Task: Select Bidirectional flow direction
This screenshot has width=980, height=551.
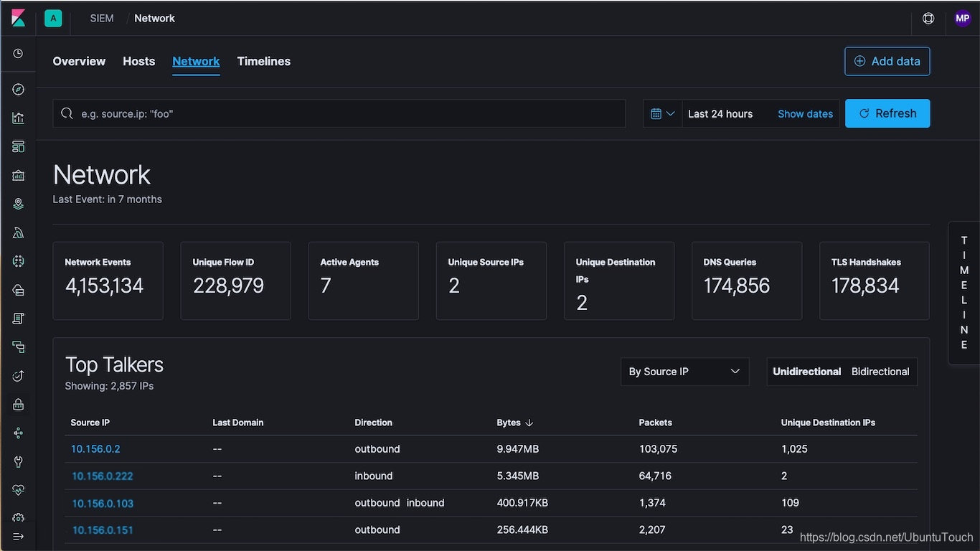Action: tap(880, 372)
